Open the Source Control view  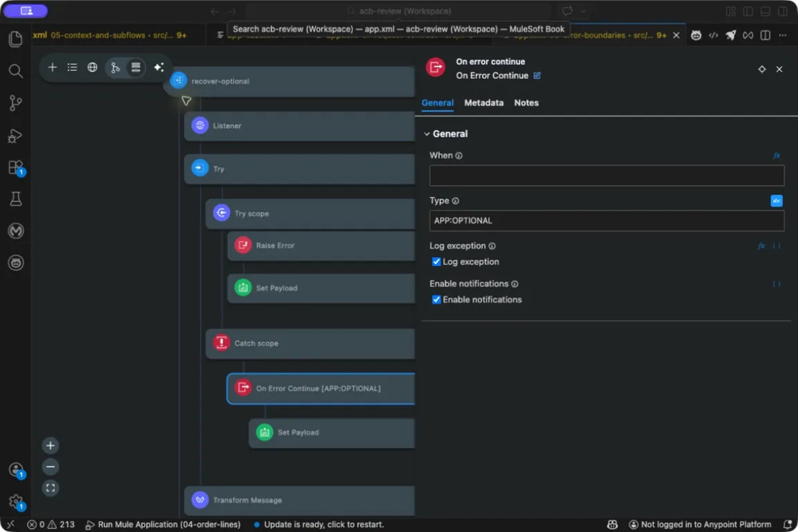(x=16, y=103)
